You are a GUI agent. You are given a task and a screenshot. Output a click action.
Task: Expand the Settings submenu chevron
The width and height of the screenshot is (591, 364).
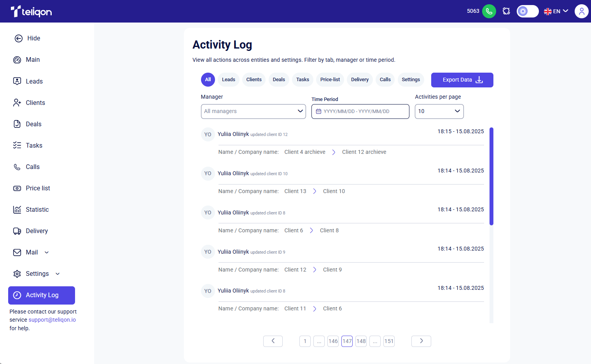(58, 274)
